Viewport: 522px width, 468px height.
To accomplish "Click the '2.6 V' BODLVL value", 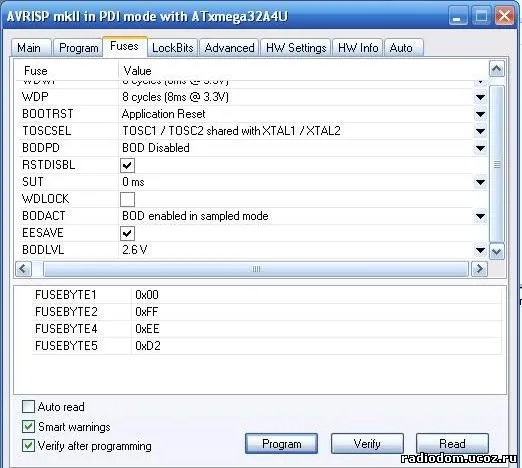I will point(134,250).
